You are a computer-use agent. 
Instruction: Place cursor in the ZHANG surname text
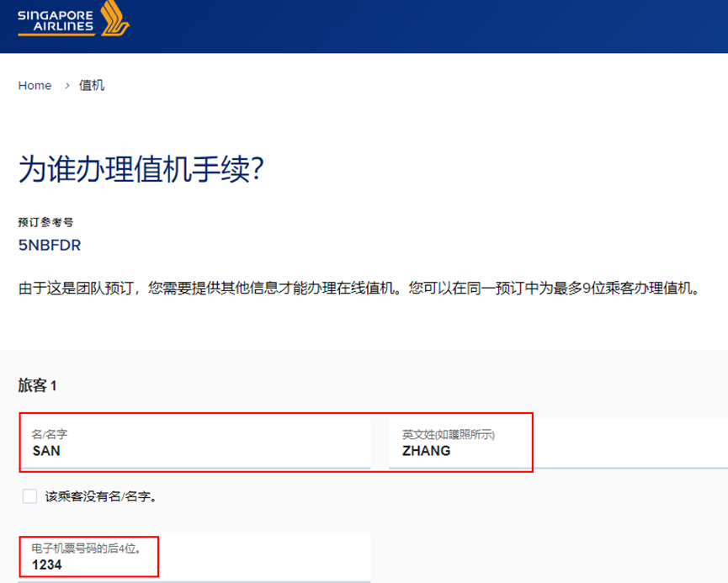pyautogui.click(x=426, y=451)
